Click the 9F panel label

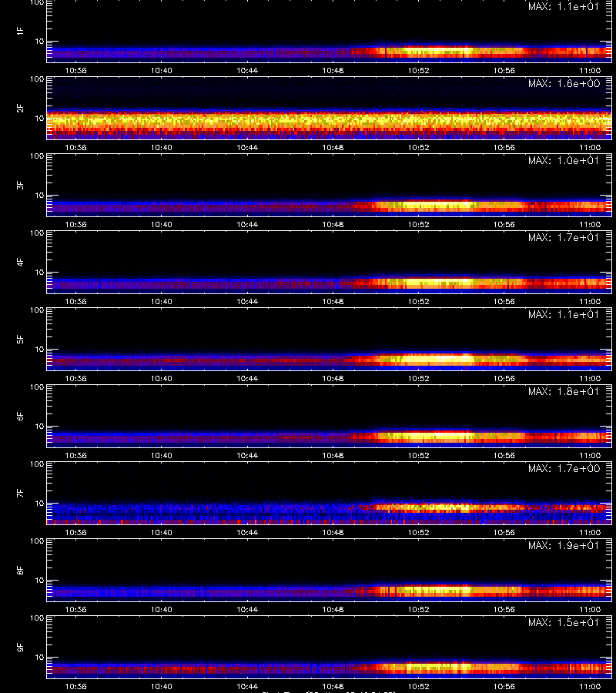pyautogui.click(x=20, y=647)
